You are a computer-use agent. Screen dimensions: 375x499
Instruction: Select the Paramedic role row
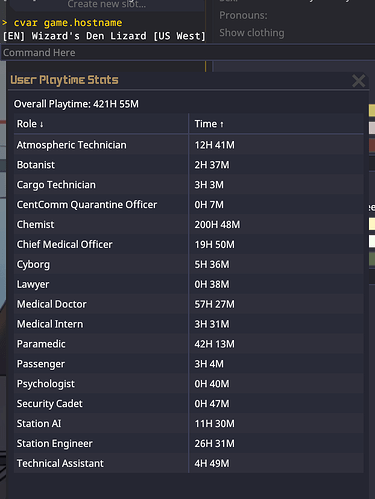(189, 344)
